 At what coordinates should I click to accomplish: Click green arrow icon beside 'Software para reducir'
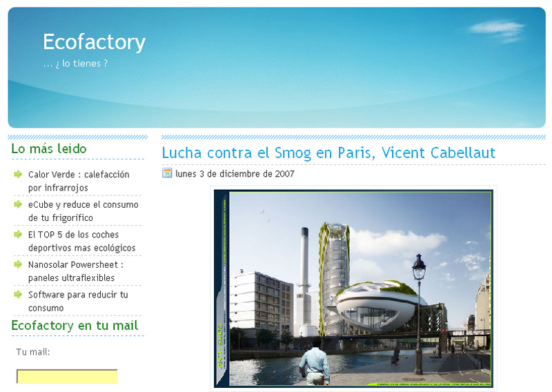tap(18, 294)
